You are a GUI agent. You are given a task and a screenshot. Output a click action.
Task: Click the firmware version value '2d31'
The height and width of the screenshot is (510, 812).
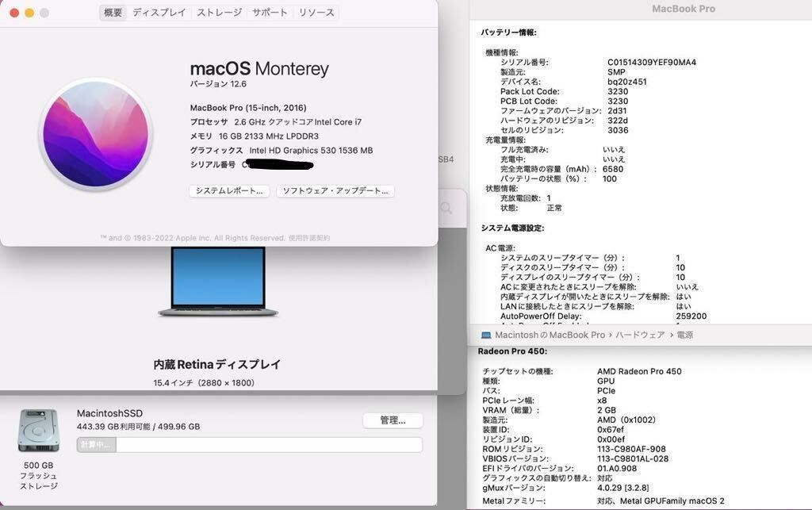pos(617,111)
